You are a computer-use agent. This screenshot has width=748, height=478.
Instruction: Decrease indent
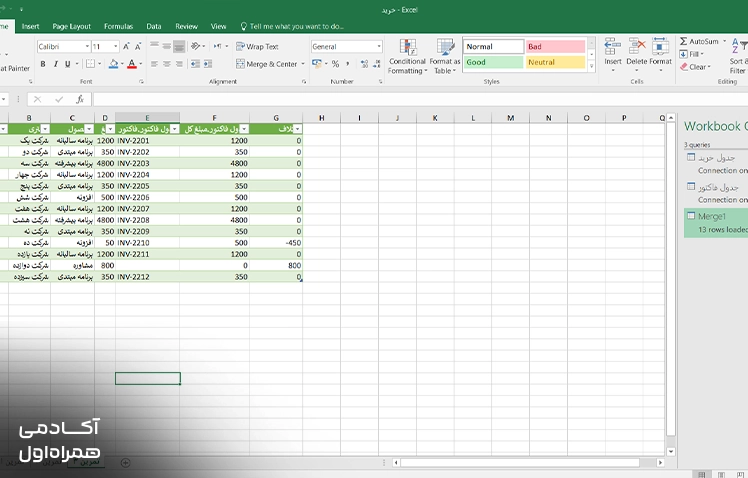point(195,64)
